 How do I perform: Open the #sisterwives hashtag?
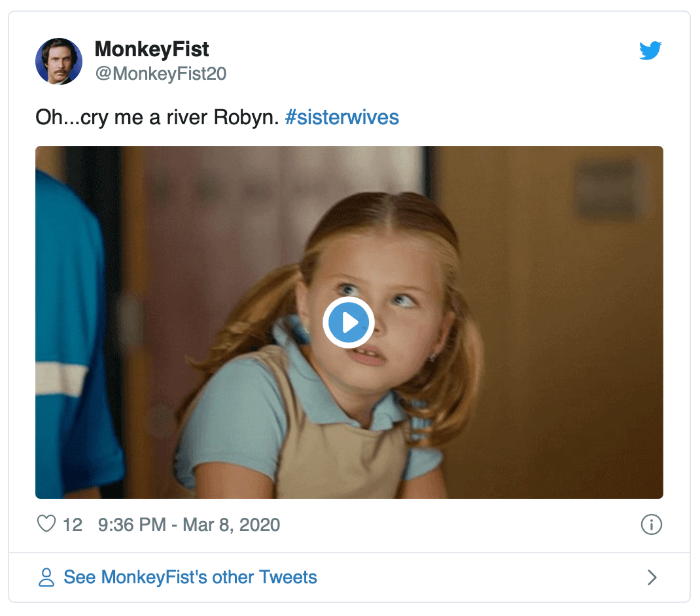point(341,118)
